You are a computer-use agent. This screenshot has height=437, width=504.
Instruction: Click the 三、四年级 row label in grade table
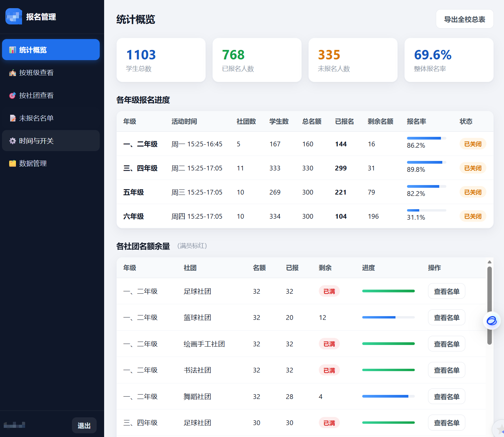pos(140,168)
